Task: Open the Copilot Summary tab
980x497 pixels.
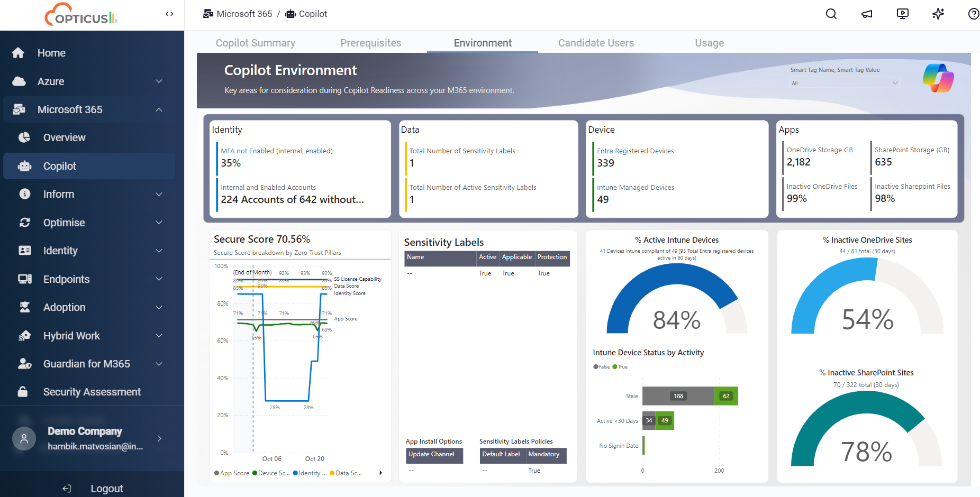Action: (255, 43)
